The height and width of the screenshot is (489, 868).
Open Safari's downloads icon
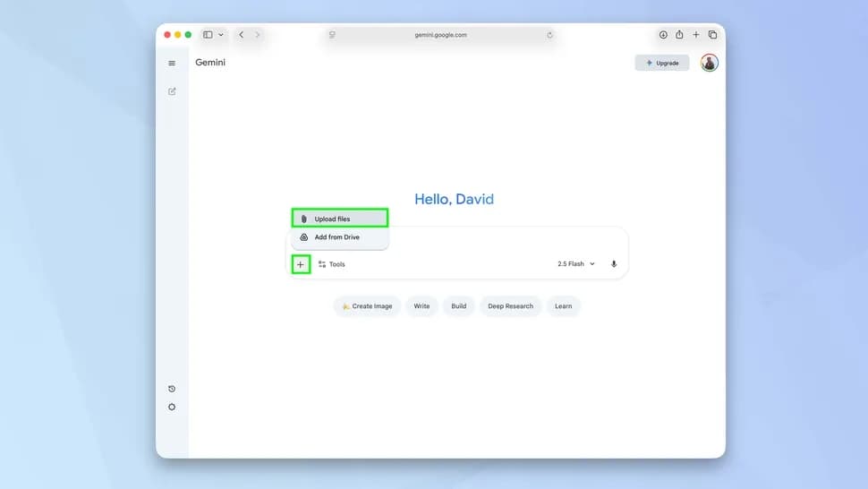[663, 35]
